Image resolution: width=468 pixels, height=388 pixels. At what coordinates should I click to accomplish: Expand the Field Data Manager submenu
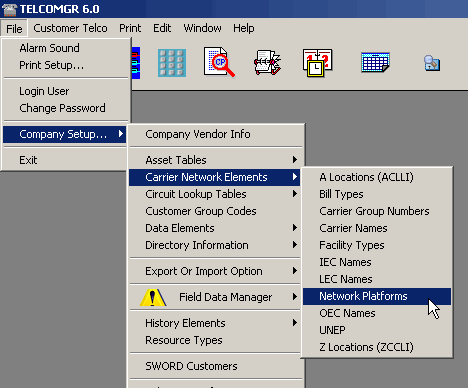(x=215, y=297)
